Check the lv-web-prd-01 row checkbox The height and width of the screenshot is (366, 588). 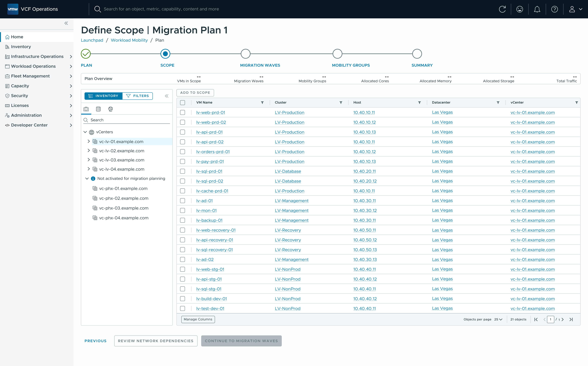183,113
